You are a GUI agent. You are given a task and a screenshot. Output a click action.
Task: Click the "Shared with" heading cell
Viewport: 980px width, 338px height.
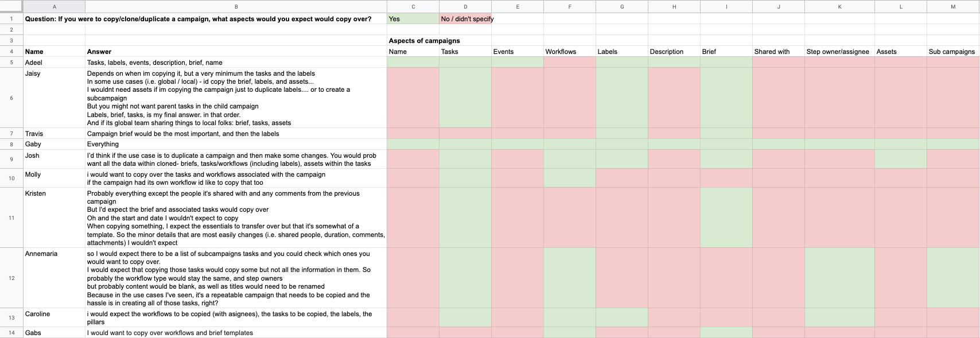[778, 52]
